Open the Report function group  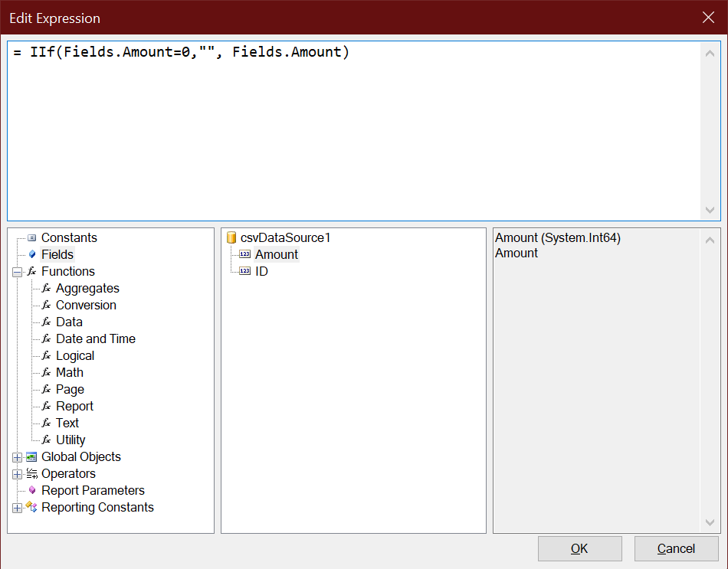[74, 406]
